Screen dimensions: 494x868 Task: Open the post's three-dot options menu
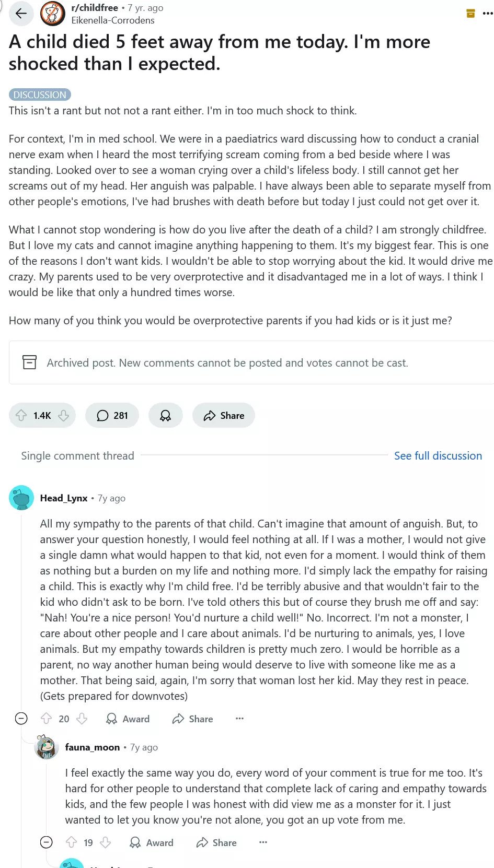[x=488, y=14]
